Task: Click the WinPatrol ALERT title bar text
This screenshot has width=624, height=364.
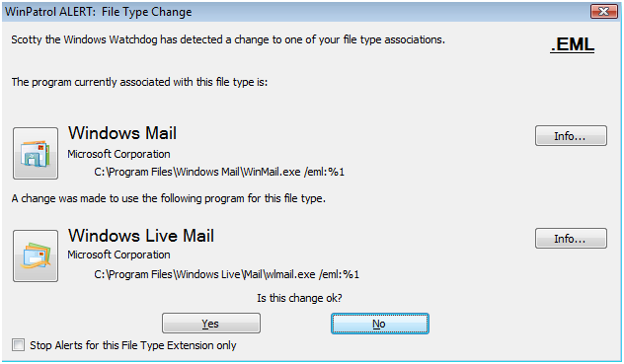Action: pyautogui.click(x=99, y=12)
